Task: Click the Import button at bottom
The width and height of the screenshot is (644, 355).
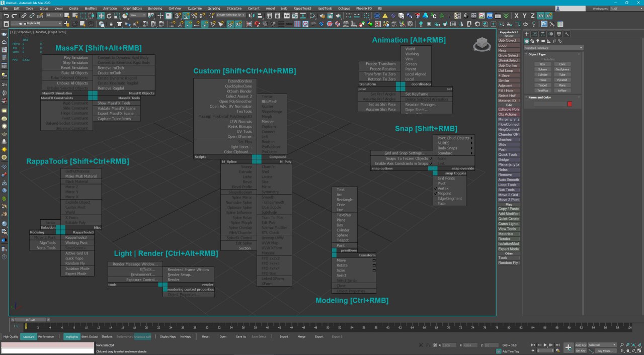Action: [284, 337]
